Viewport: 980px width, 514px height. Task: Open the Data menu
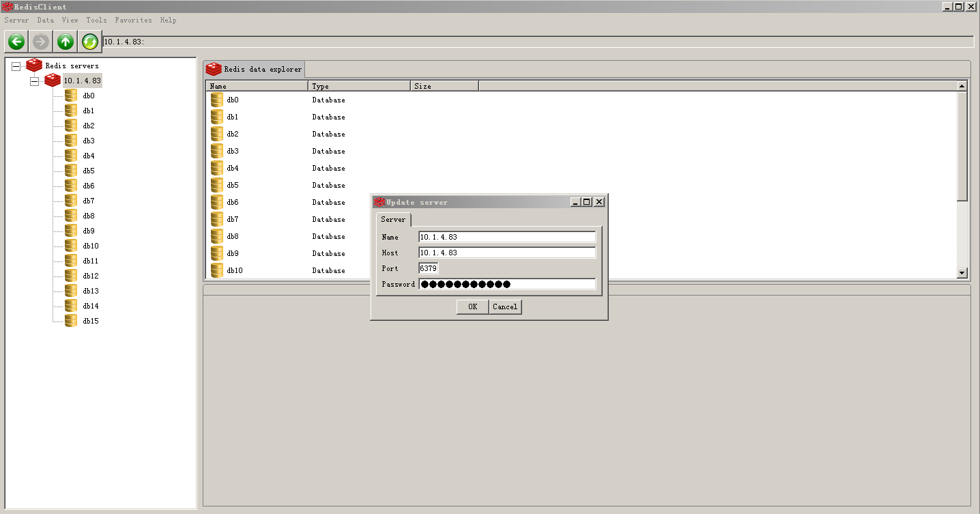(45, 20)
